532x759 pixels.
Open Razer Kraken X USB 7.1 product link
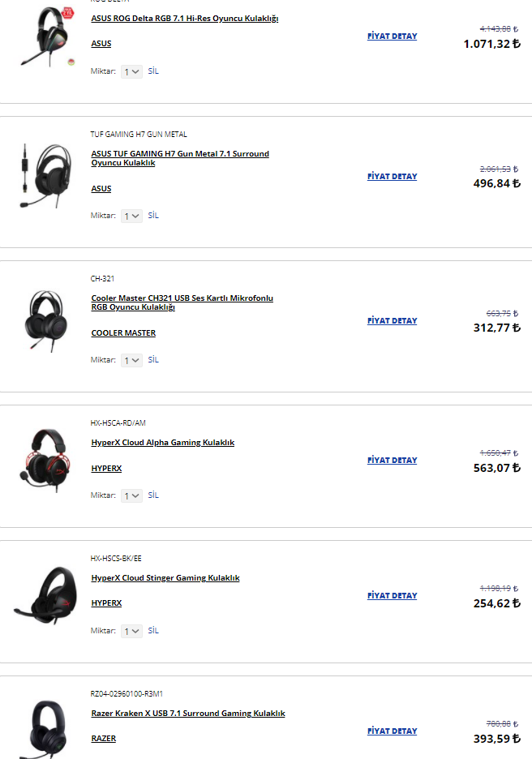tap(188, 714)
